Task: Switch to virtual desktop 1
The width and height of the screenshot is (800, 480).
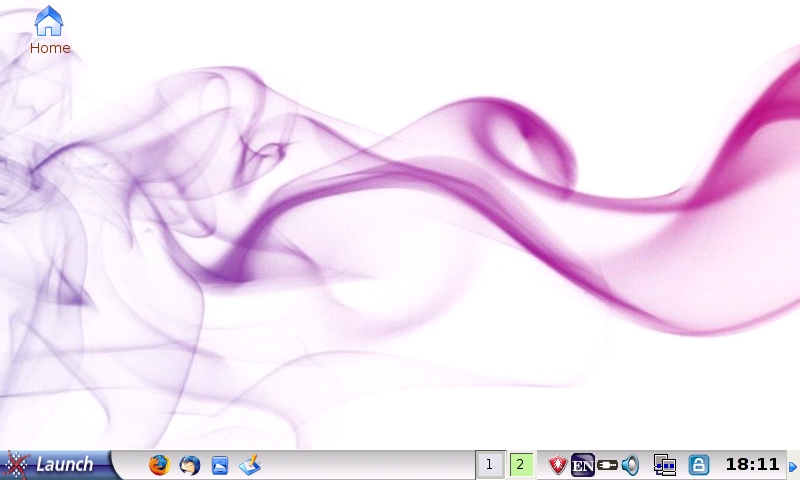Action: (x=490, y=465)
